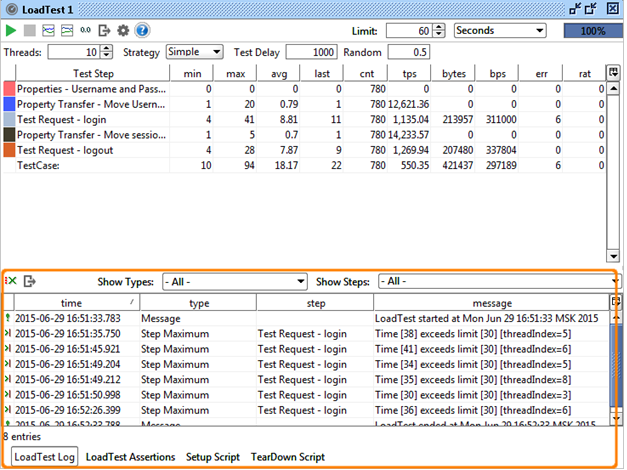Click the 100% progress bar
This screenshot has width=627, height=470.
point(593,31)
